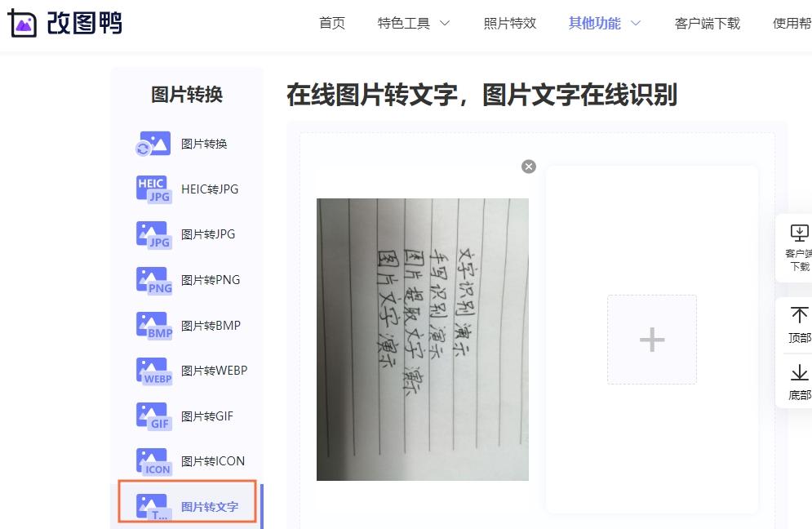Click the uploaded handwriting photo thumbnail
Viewport: 812px width, 529px height.
pyautogui.click(x=423, y=340)
